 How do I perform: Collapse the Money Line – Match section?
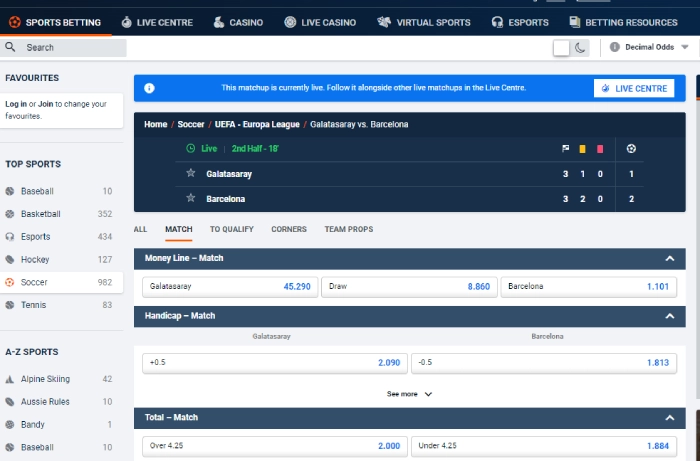click(x=670, y=259)
